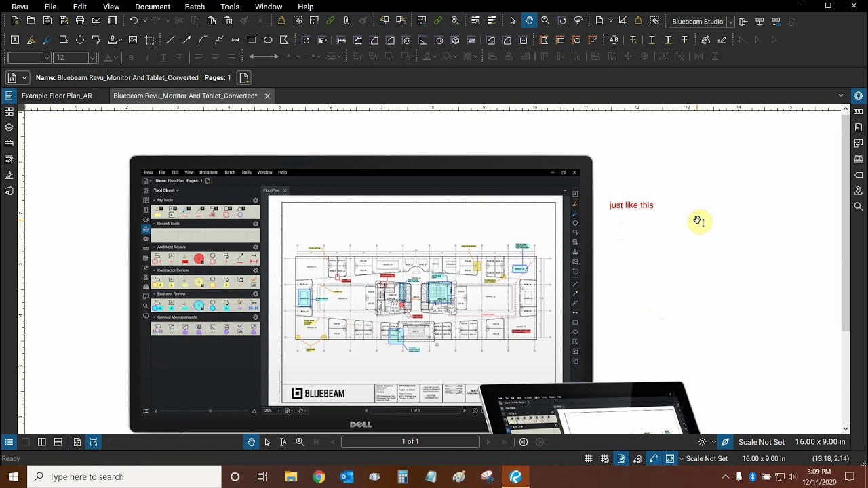Select the Image markup tool
This screenshot has height=488, width=868.
point(133,40)
